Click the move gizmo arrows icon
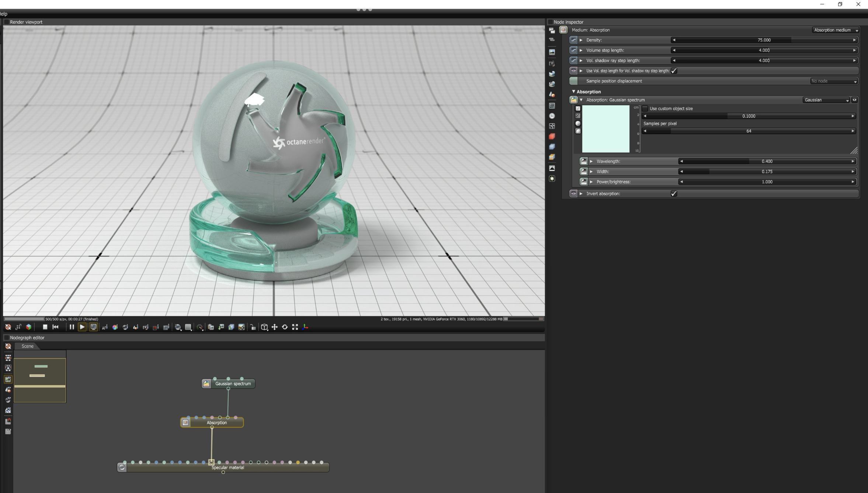Viewport: 868px width, 493px height. coord(274,327)
